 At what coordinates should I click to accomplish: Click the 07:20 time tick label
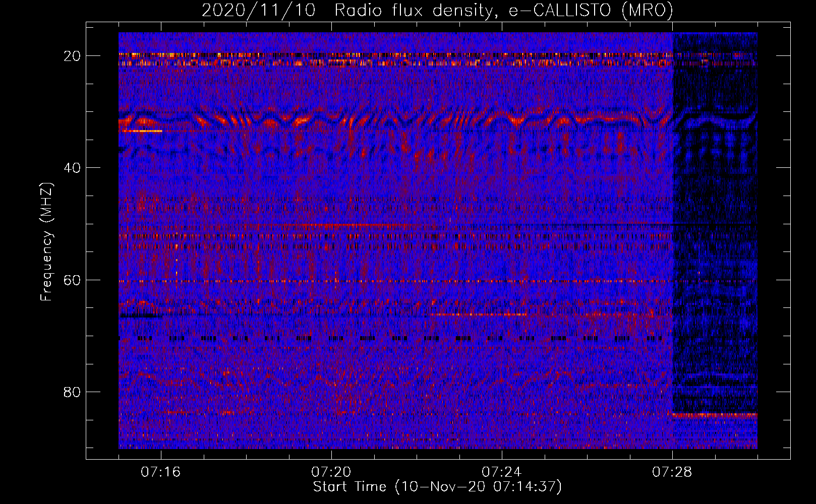[331, 472]
